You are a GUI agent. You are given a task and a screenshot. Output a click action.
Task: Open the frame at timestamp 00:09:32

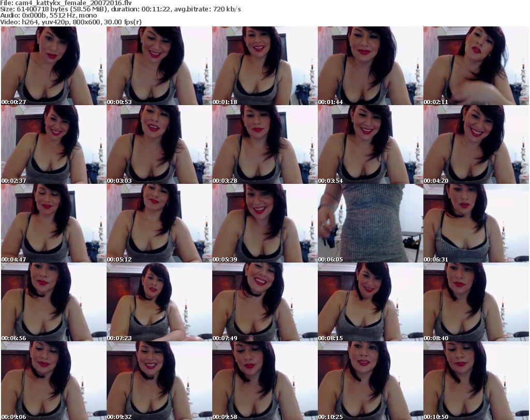[x=159, y=381]
